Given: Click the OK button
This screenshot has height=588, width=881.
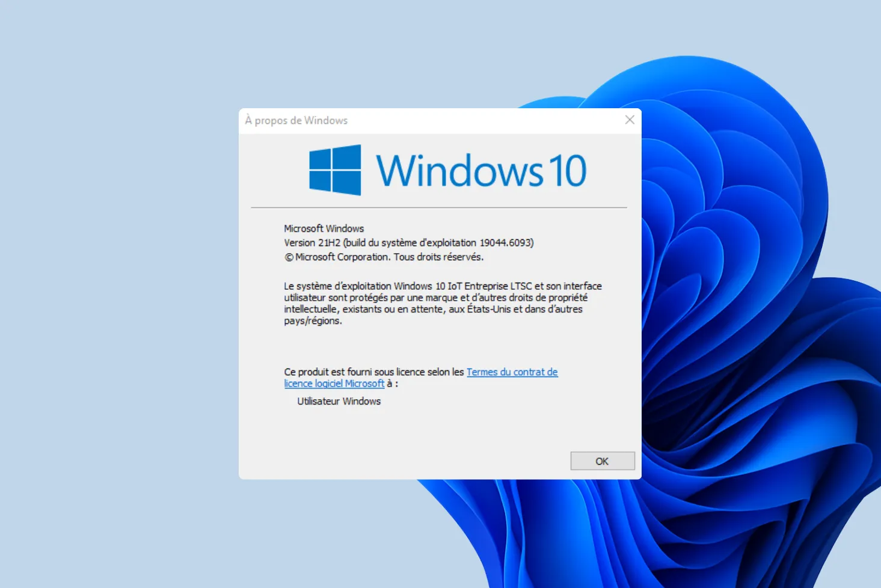Looking at the screenshot, I should (x=603, y=461).
